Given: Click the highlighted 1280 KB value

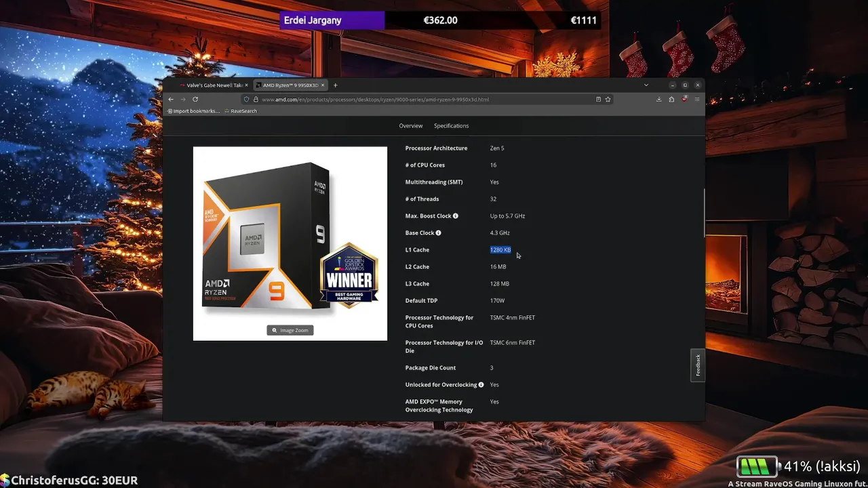Looking at the screenshot, I should click(500, 249).
